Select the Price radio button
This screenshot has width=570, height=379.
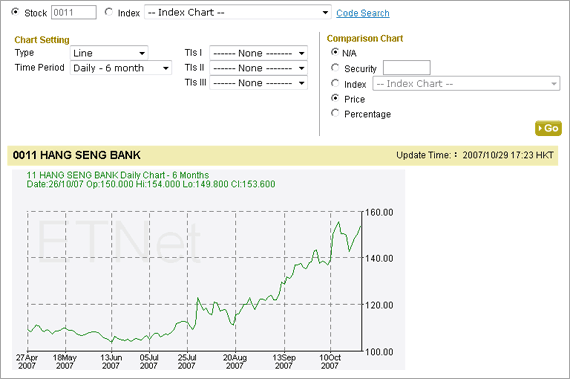coord(335,98)
